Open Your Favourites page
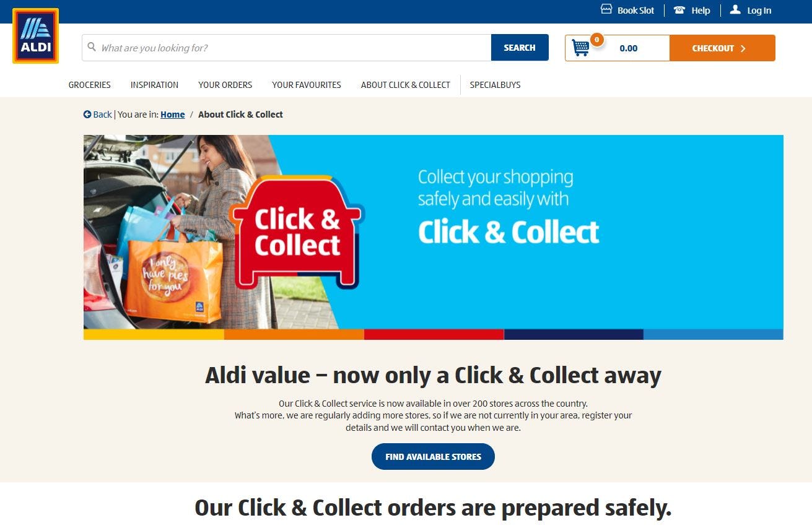812x528 pixels. (x=307, y=85)
